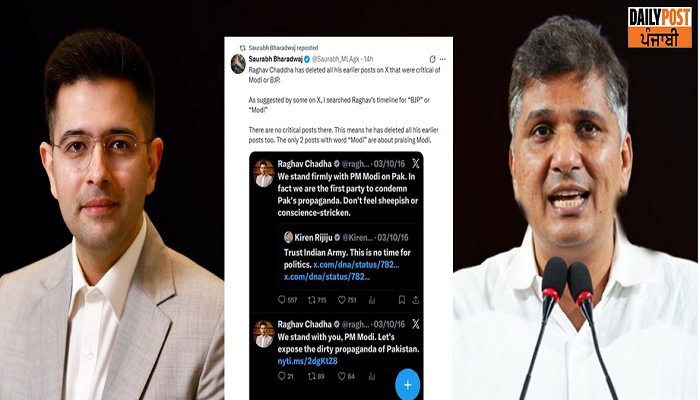This screenshot has height=400, width=700.
Task: Bookmark the first Raghav Chadha post
Action: 401,299
